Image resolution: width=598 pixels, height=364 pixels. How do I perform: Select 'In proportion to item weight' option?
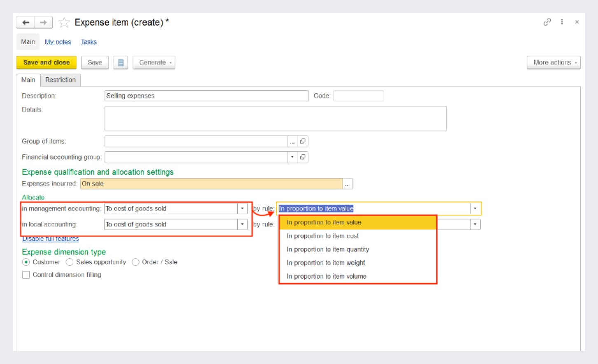[326, 263]
